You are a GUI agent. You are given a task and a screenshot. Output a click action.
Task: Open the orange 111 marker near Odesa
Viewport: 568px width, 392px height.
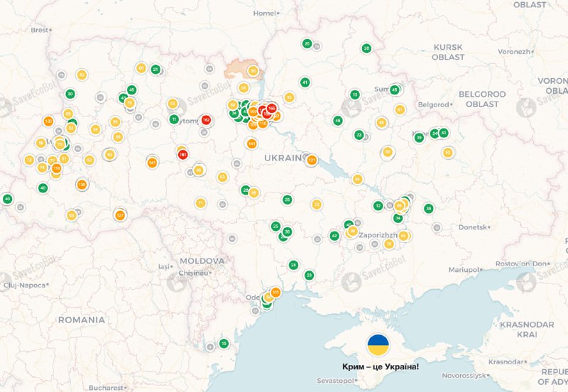pyautogui.click(x=275, y=293)
